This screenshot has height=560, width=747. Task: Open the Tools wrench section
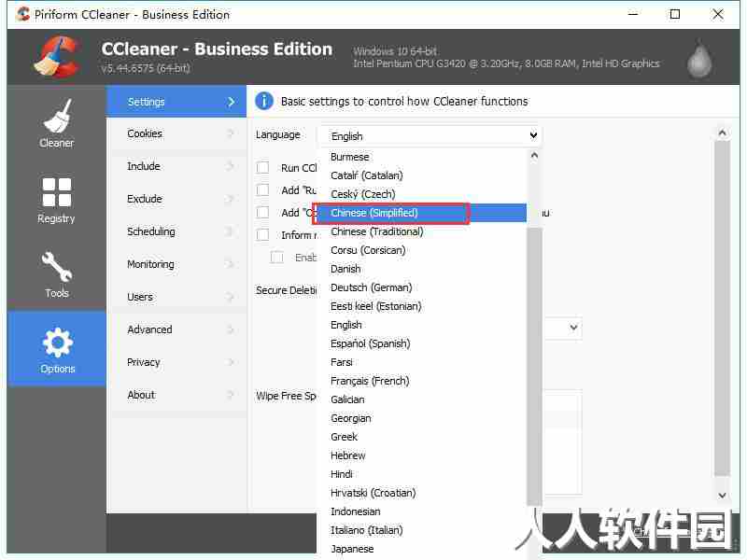coord(57,273)
